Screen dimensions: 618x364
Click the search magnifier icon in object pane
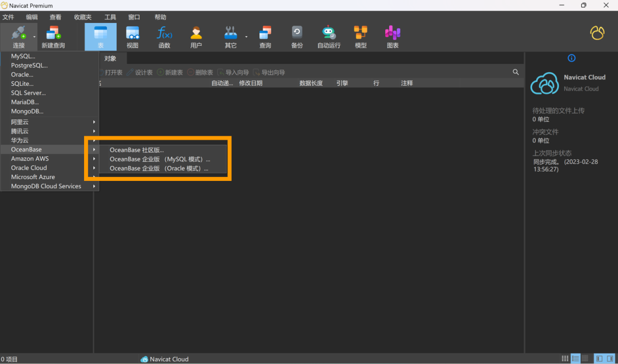[516, 72]
